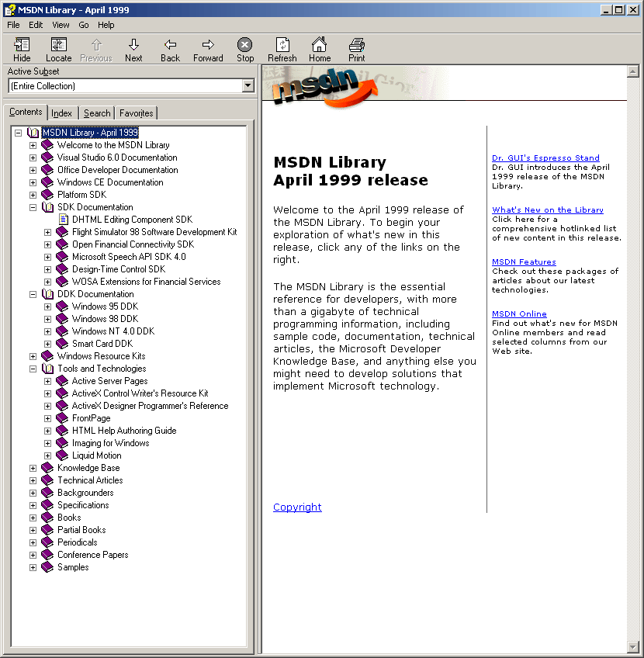Click the content pane scroll down arrow
644x658 pixels.
click(x=632, y=646)
